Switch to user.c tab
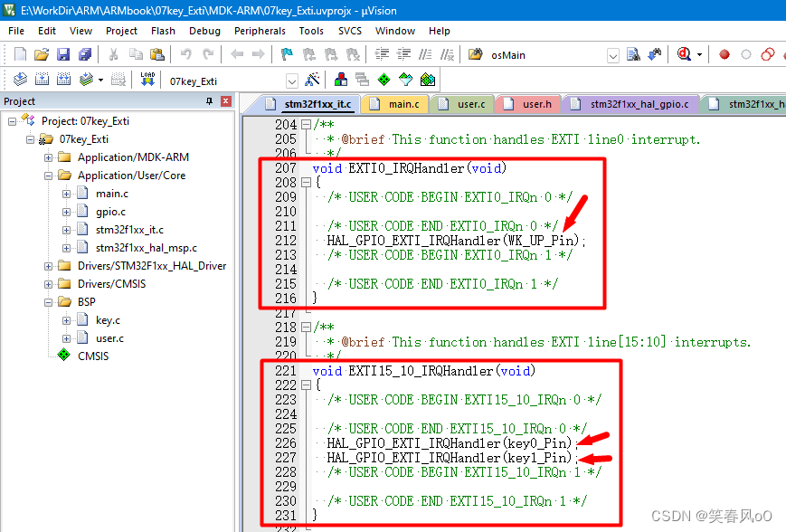 coord(463,104)
